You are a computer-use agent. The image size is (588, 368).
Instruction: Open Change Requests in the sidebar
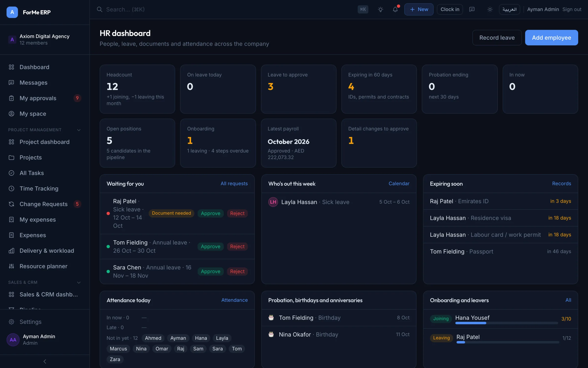(x=45, y=204)
